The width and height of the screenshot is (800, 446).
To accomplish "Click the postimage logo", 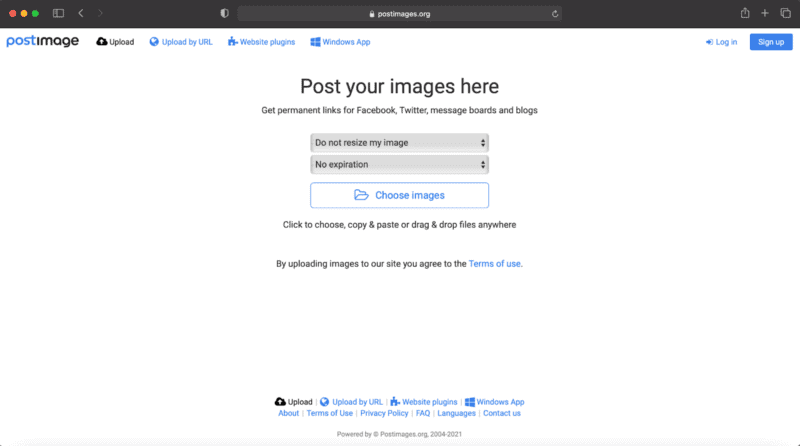I will 42,41.
